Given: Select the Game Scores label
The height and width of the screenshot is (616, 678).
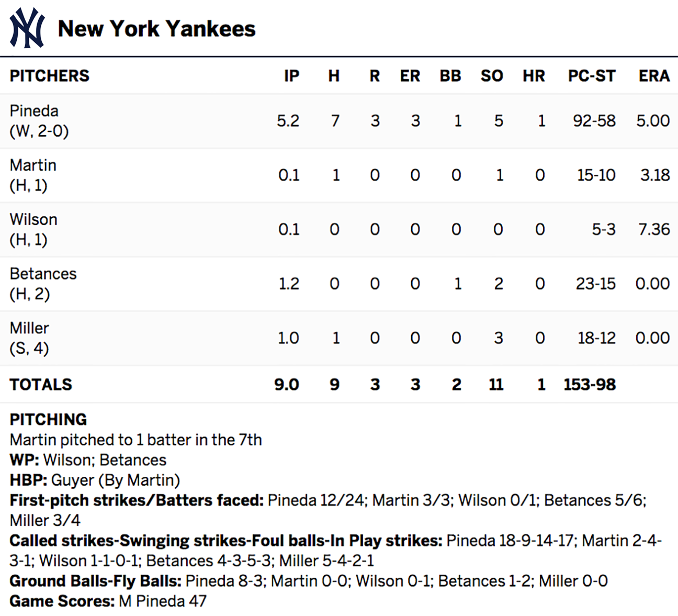Looking at the screenshot, I should (62, 601).
